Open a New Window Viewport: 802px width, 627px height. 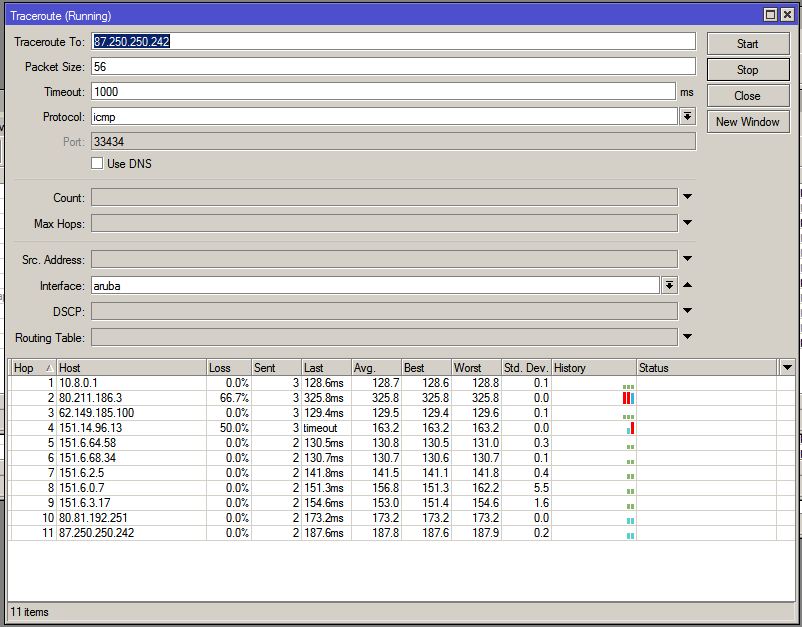(x=748, y=122)
